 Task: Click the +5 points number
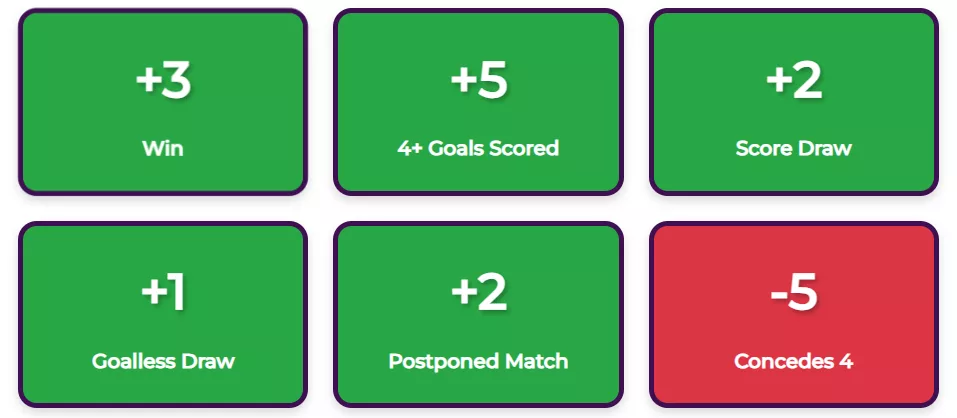(x=479, y=81)
